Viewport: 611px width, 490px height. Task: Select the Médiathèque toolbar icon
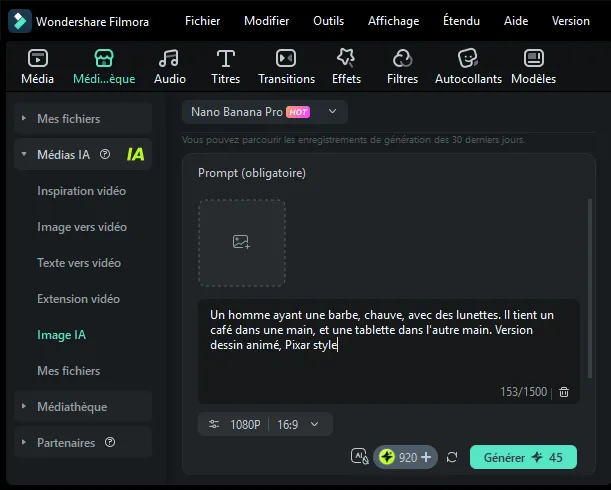click(x=104, y=58)
